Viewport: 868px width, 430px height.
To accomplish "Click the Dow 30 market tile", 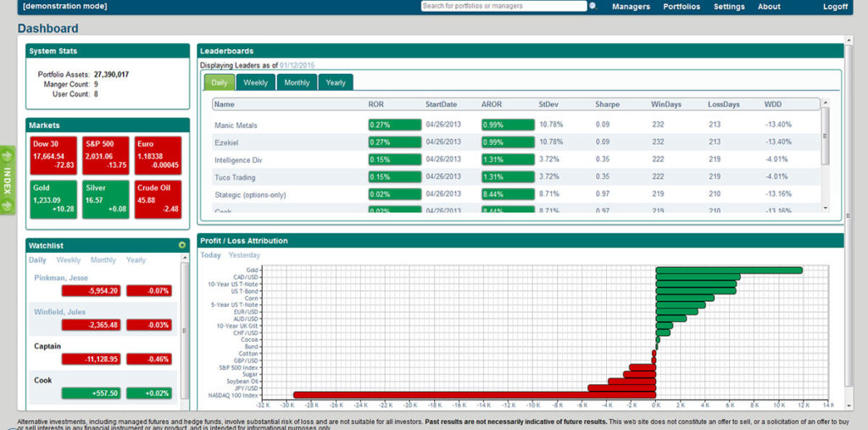I will click(x=53, y=155).
